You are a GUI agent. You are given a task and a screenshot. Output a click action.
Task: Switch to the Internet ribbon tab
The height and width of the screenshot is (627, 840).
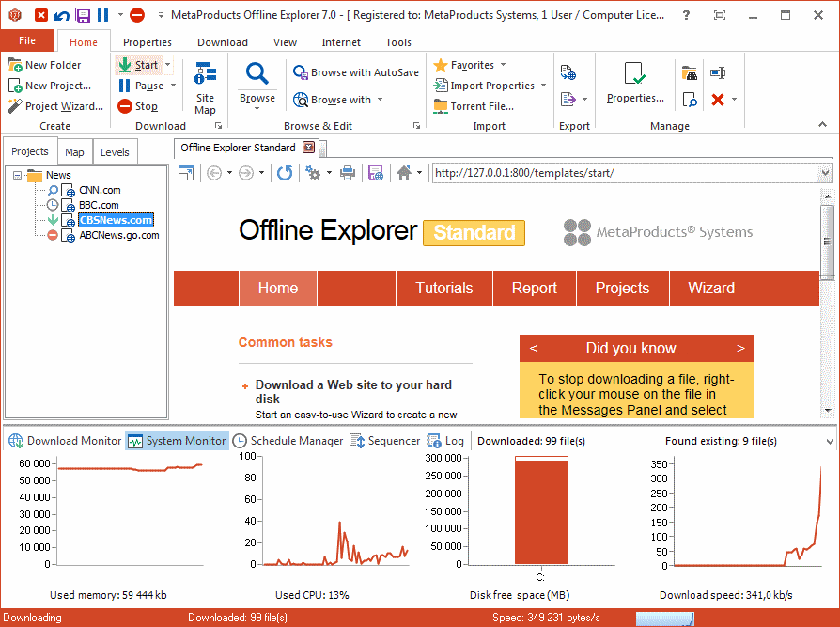[x=341, y=41]
